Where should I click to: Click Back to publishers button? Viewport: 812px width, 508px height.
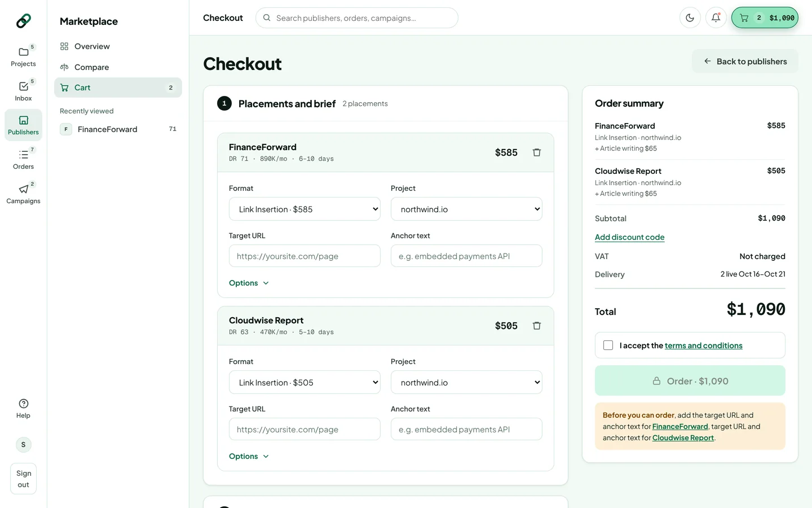(745, 62)
